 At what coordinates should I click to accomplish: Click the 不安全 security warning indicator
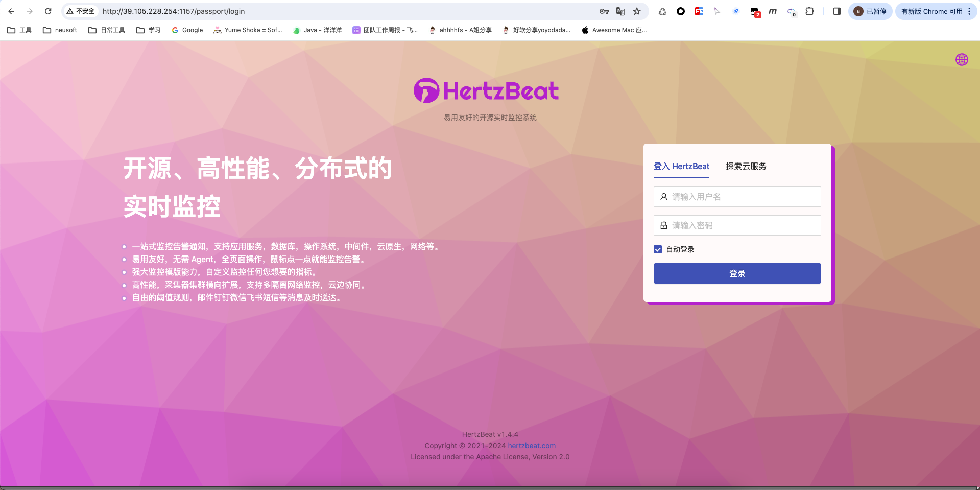(81, 11)
